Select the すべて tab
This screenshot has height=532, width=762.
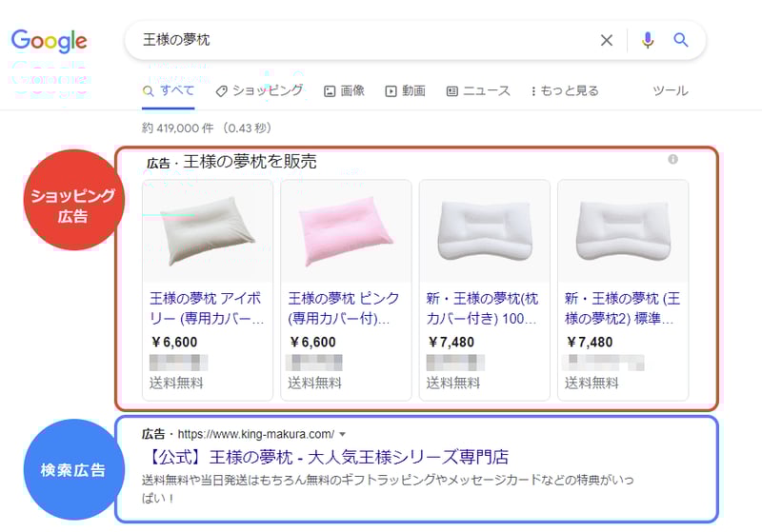[x=169, y=90]
